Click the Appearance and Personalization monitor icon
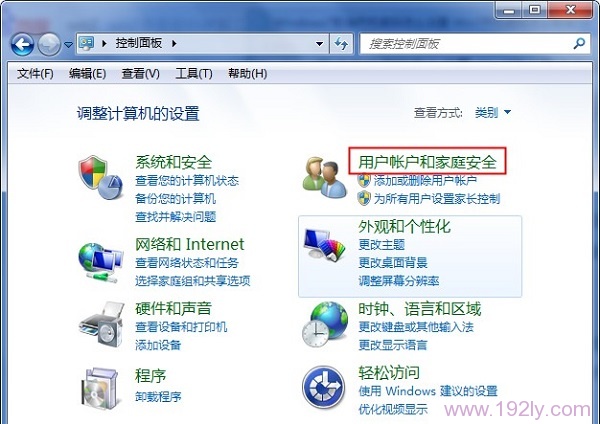 (x=324, y=245)
